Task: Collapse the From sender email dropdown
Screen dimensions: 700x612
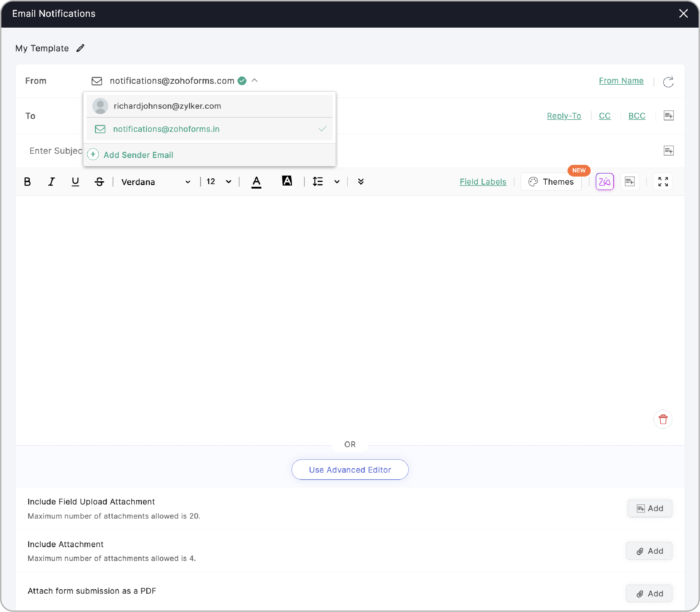Action: (x=254, y=80)
